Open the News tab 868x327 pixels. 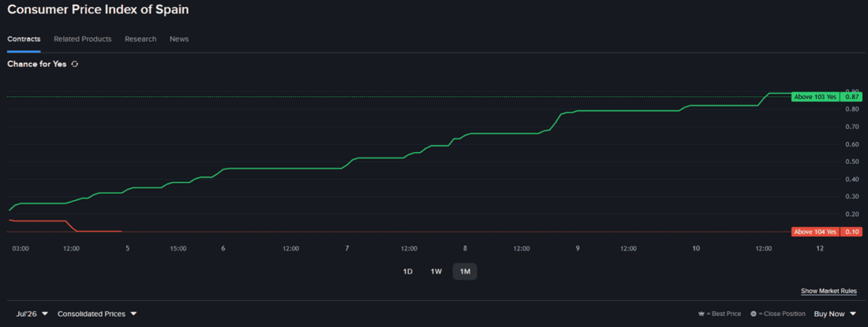[x=179, y=39]
